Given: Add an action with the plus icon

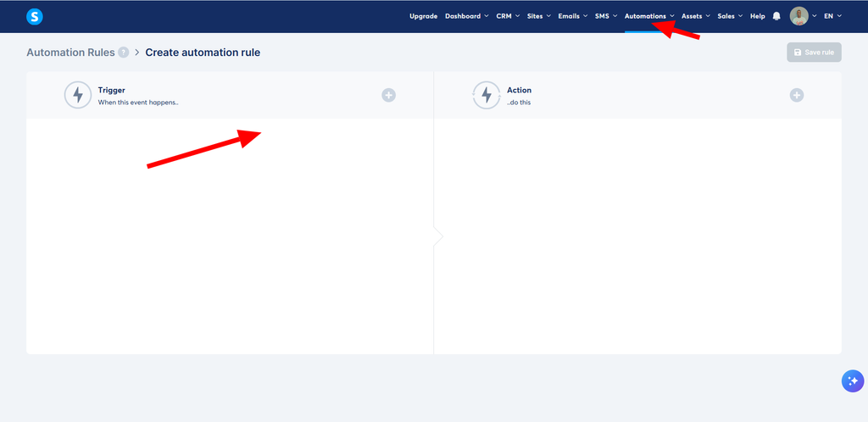Looking at the screenshot, I should tap(797, 95).
